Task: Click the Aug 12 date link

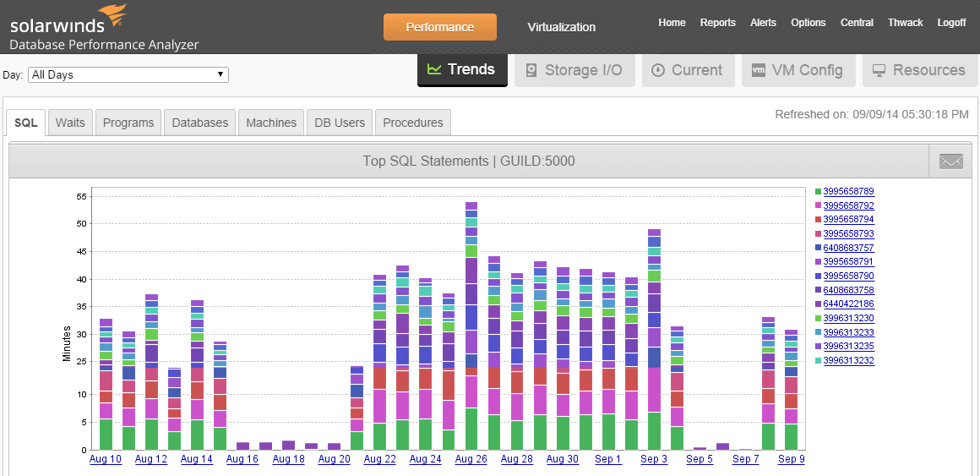Action: pos(151,460)
